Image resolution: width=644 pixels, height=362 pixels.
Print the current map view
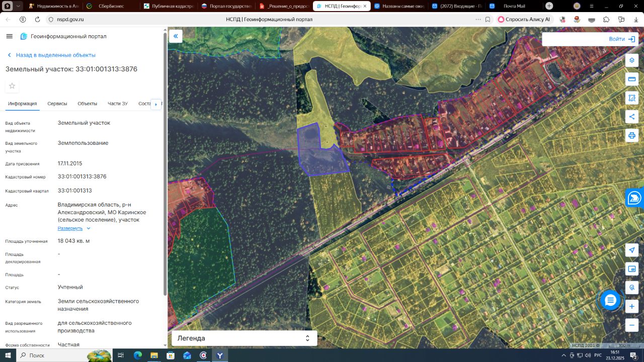pos(632,135)
